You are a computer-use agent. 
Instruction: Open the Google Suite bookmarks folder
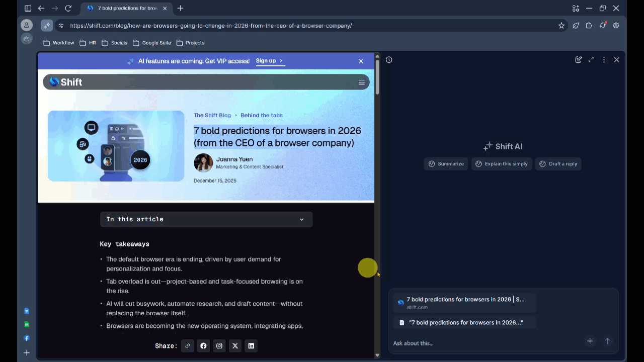click(152, 43)
